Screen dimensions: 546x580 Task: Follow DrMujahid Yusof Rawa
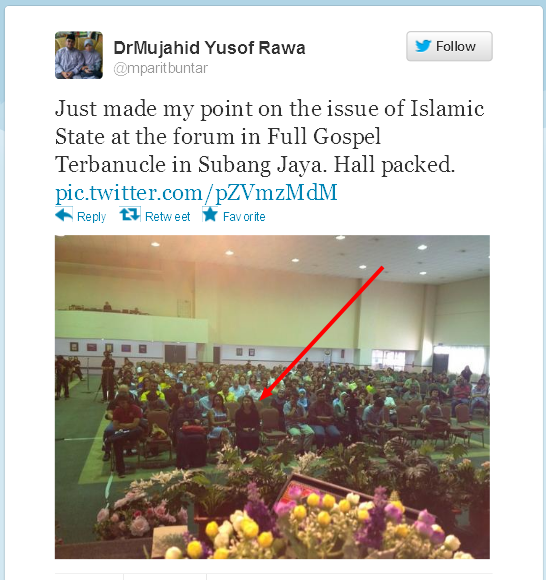click(449, 46)
